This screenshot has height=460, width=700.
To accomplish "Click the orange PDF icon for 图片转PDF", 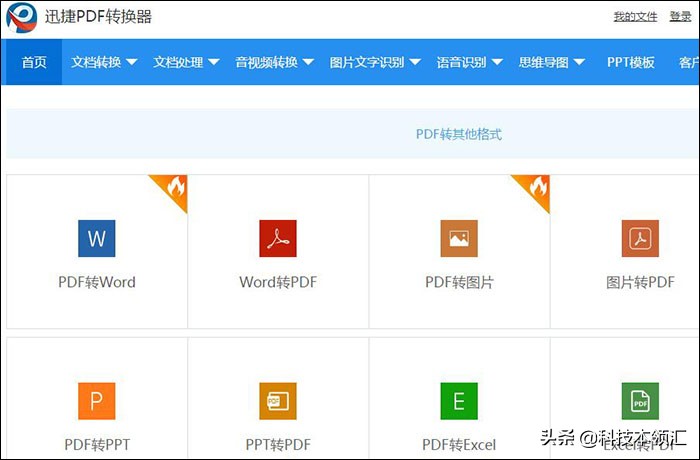I will 640,238.
